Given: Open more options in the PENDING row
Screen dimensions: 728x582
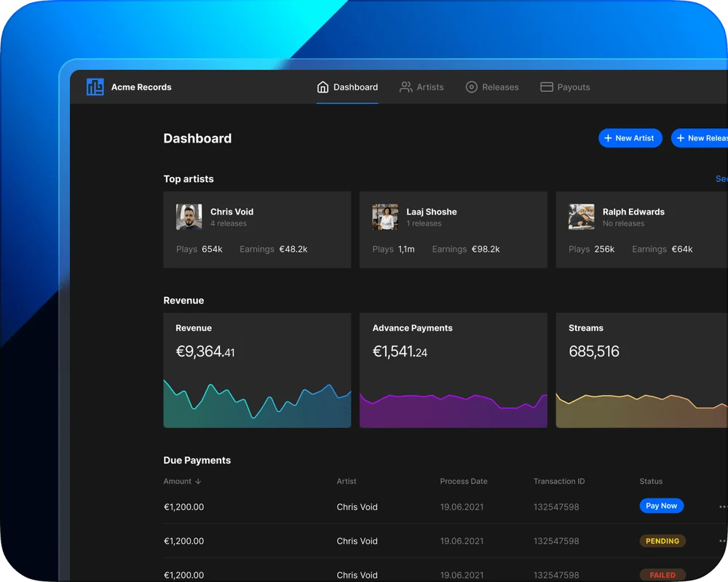Looking at the screenshot, I should click(x=723, y=541).
